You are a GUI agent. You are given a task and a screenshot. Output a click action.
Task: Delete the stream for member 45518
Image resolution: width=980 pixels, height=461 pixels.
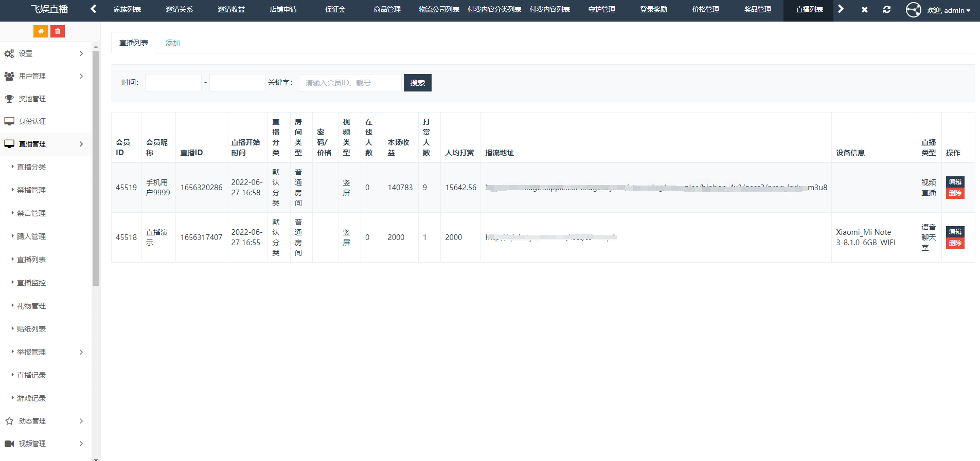tap(955, 243)
